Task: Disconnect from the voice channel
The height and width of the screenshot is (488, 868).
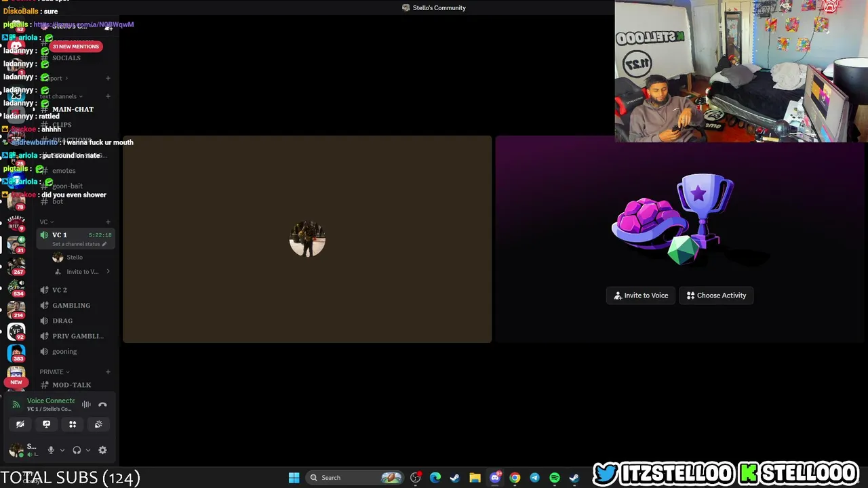Action: point(102,405)
